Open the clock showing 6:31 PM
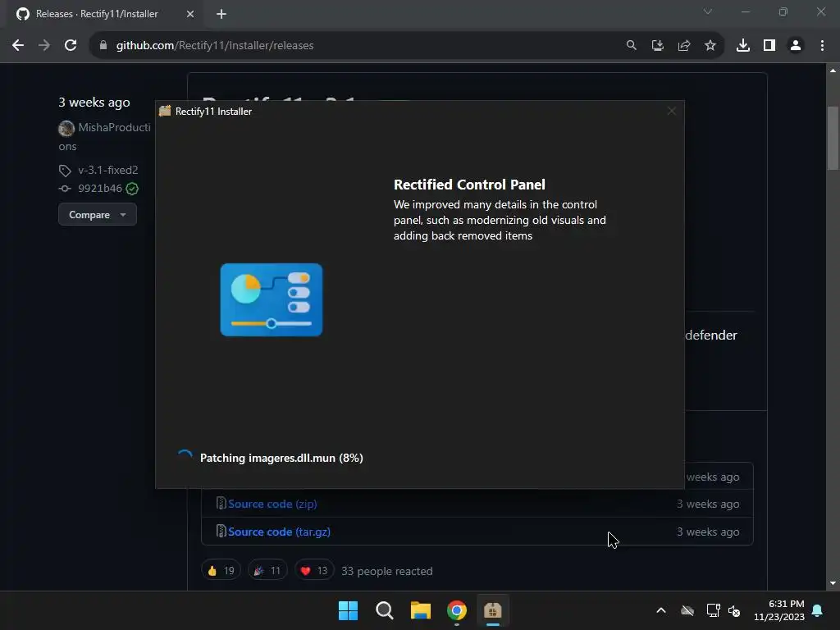The width and height of the screenshot is (840, 630). [x=779, y=610]
